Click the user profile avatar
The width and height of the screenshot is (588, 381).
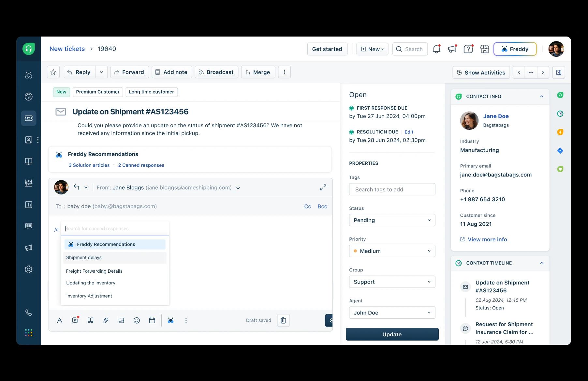coord(556,49)
